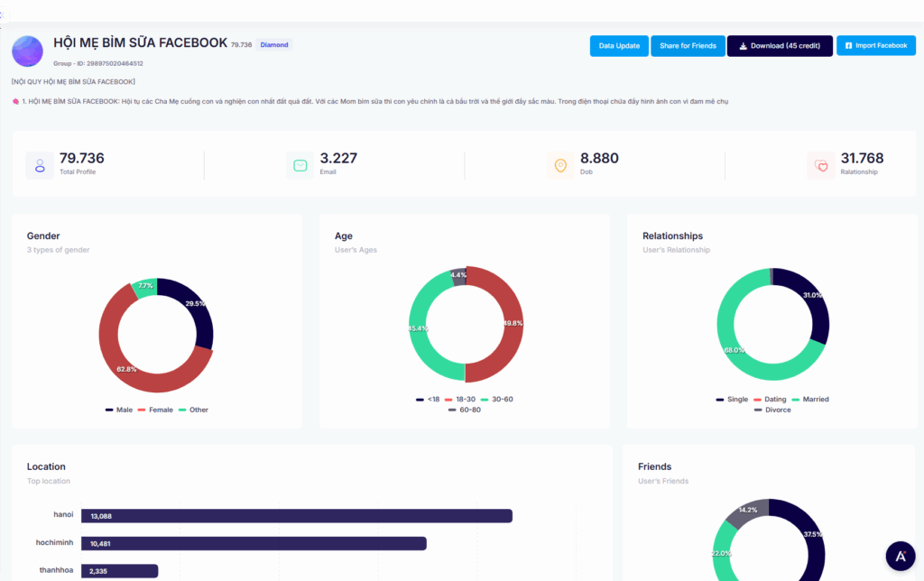Select the 4.4% segment of Age donut
Image resolution: width=924 pixels, height=581 pixels.
point(458,276)
